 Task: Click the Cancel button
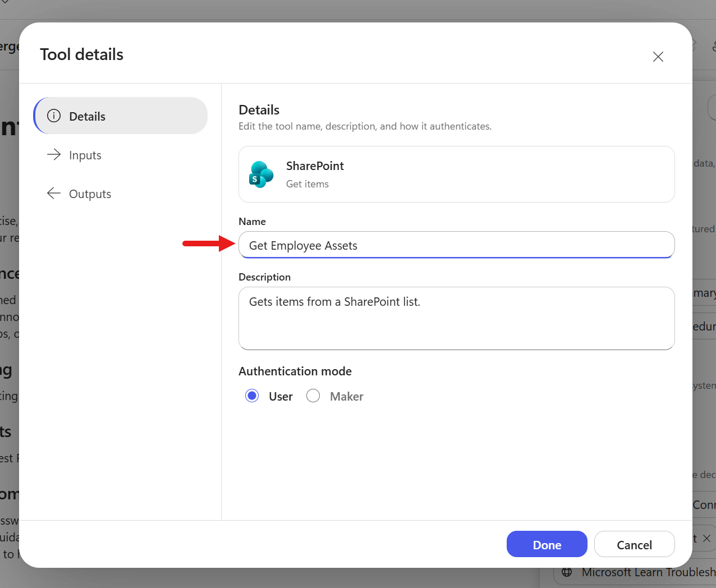tap(635, 544)
